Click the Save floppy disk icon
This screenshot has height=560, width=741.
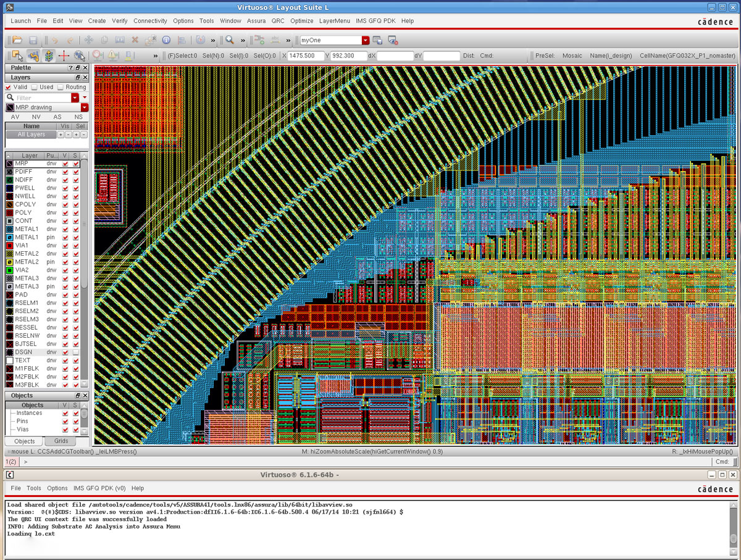pyautogui.click(x=33, y=40)
